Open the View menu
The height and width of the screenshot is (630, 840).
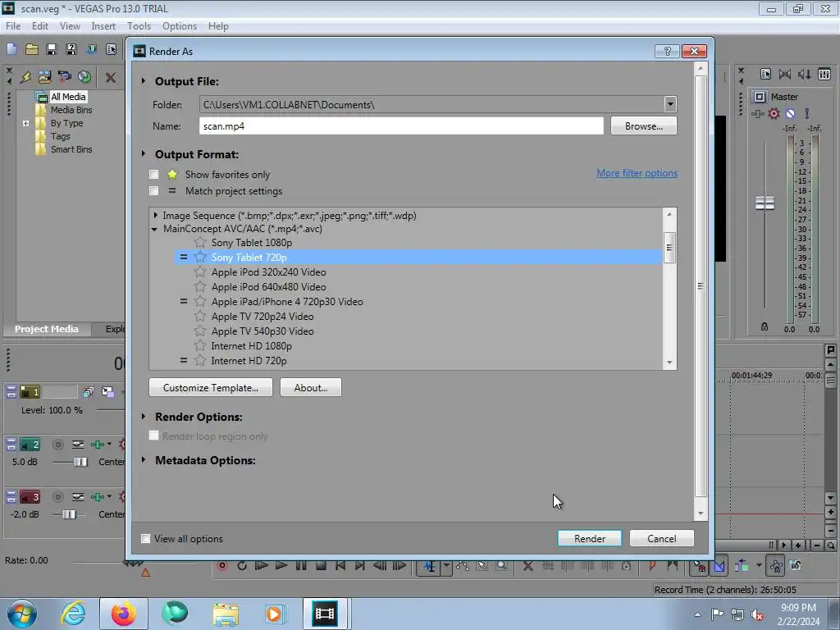coord(70,25)
